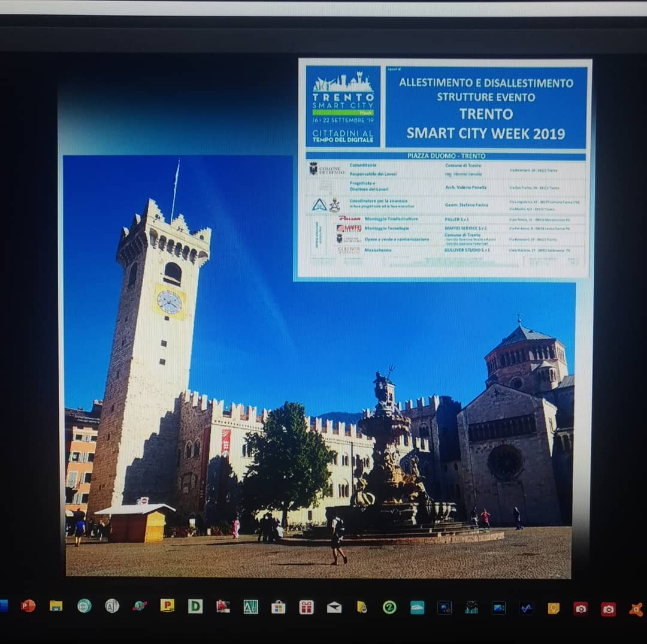Viewport: 647px width, 644px height.
Task: Click 'Montaggio Tecnologie' row label
Action: (386, 228)
